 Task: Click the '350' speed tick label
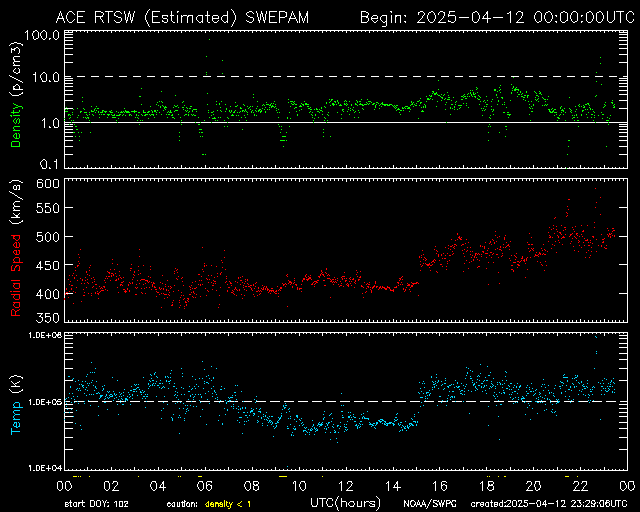48,318
